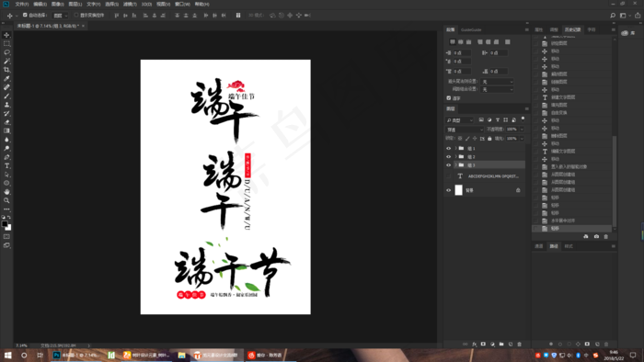The height and width of the screenshot is (362, 644).
Task: Filter layers by pixel layers icon
Action: (x=481, y=120)
